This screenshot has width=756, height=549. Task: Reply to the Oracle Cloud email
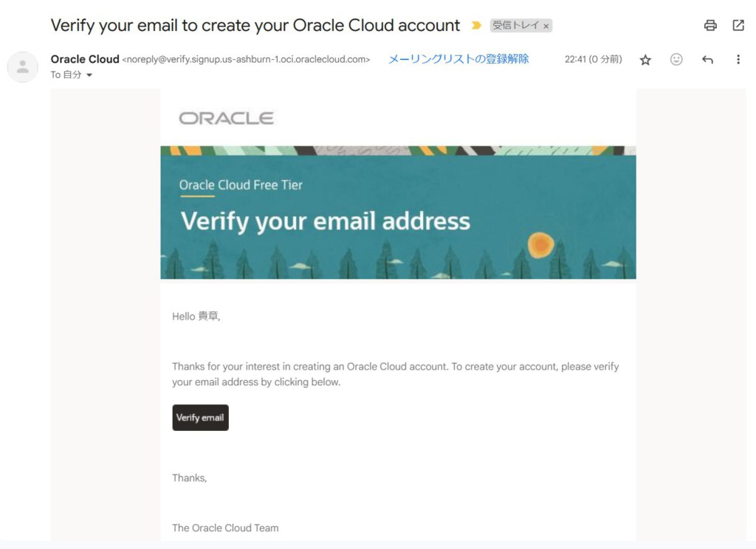(x=707, y=59)
